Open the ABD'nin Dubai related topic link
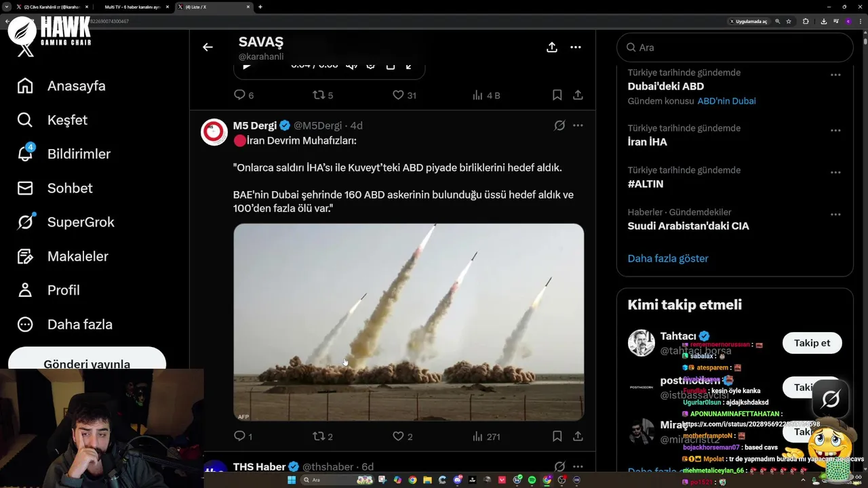868x488 pixels. point(726,101)
